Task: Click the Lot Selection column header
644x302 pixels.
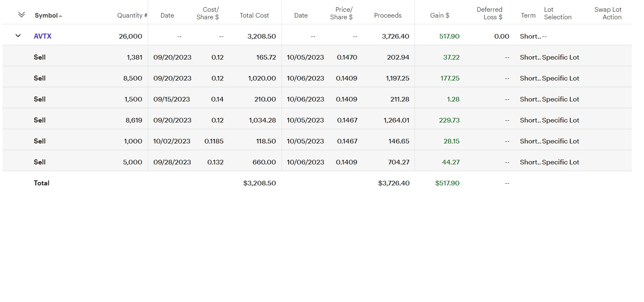Action: click(x=558, y=13)
